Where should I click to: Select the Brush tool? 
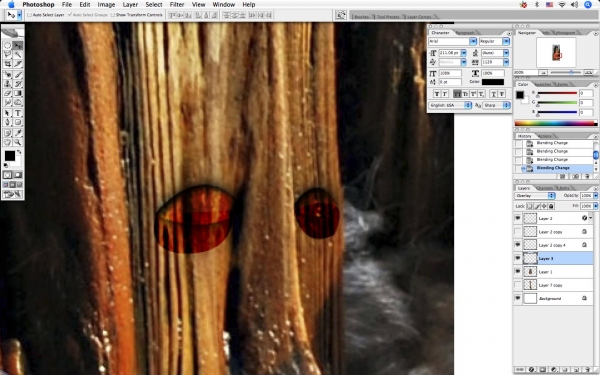tap(18, 75)
